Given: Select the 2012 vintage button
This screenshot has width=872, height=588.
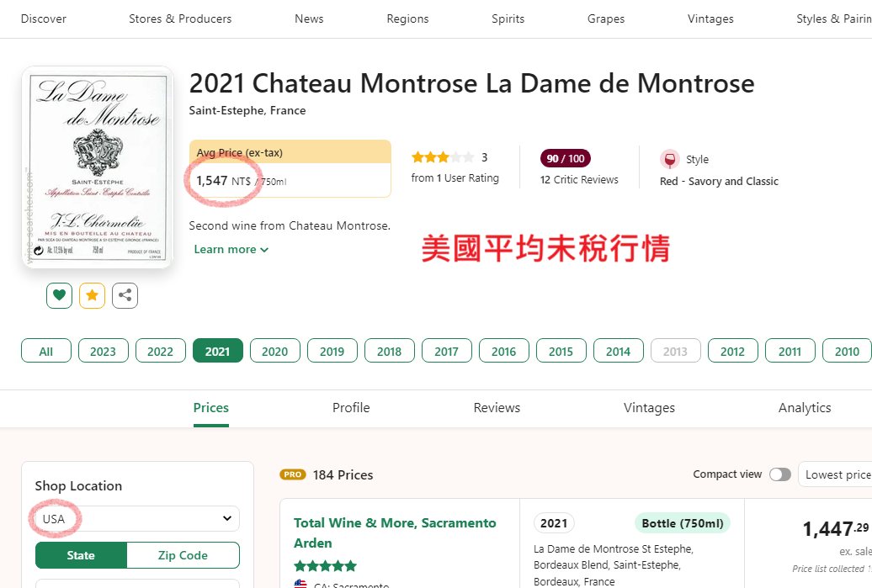Looking at the screenshot, I should pyautogui.click(x=733, y=351).
